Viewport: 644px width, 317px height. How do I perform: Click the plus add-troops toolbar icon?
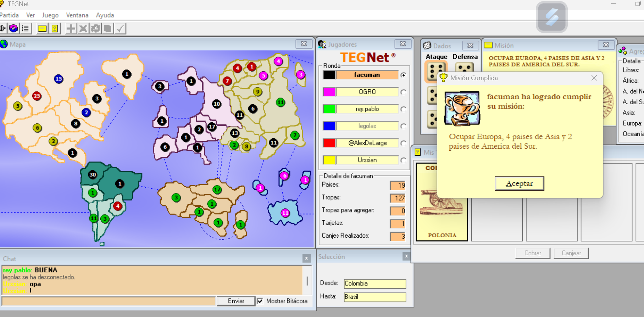71,28
